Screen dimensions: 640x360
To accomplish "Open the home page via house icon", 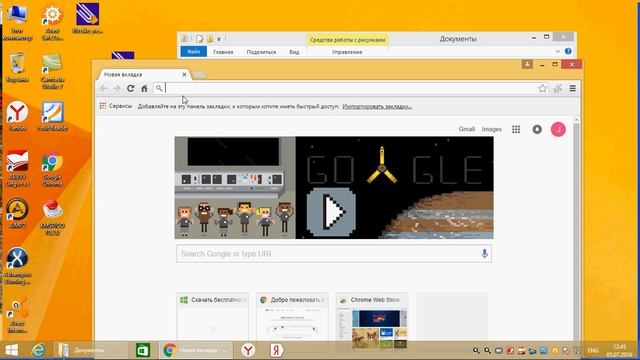I will pyautogui.click(x=144, y=88).
